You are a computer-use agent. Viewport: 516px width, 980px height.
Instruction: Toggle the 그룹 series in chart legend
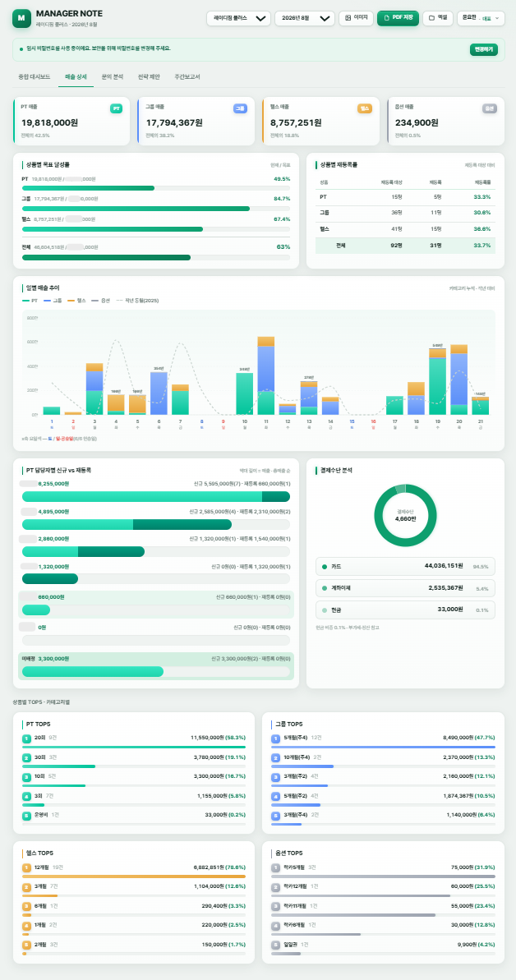pos(53,301)
